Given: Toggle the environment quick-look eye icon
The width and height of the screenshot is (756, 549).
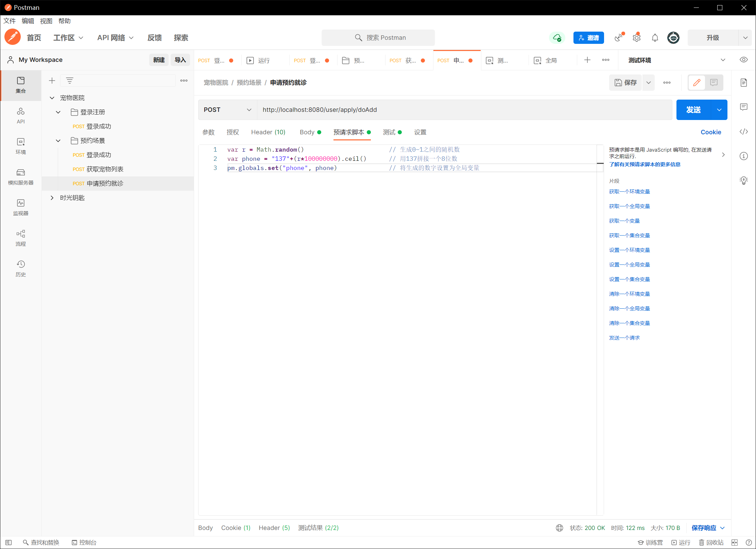Looking at the screenshot, I should coord(743,60).
